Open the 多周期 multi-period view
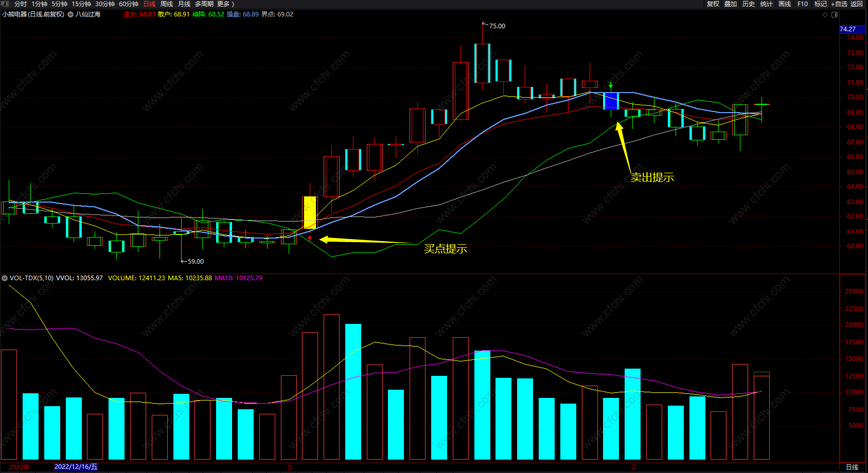The height and width of the screenshot is (473, 868). click(204, 4)
